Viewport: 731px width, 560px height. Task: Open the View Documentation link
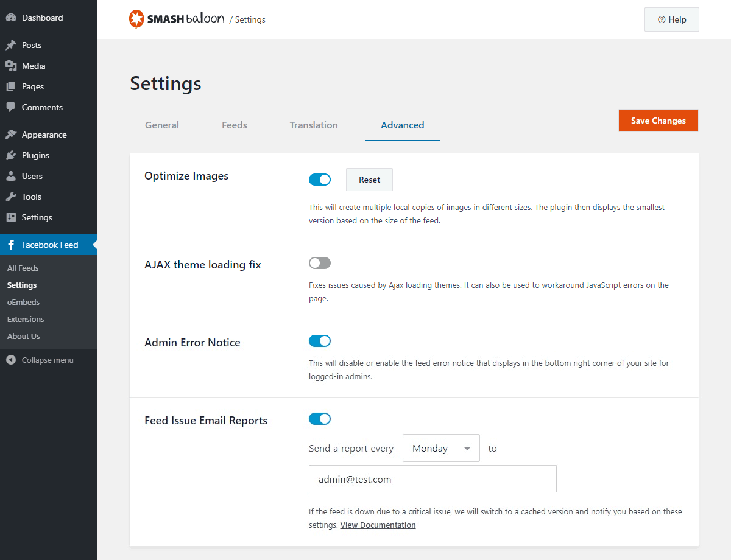(x=378, y=525)
